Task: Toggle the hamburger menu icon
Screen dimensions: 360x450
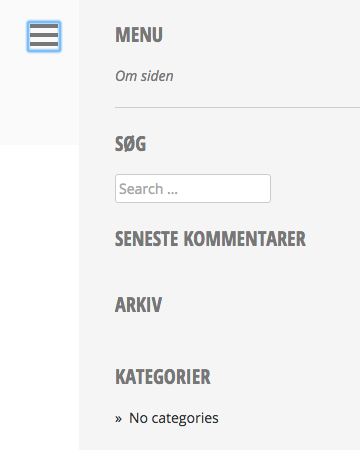Action: click(x=44, y=36)
